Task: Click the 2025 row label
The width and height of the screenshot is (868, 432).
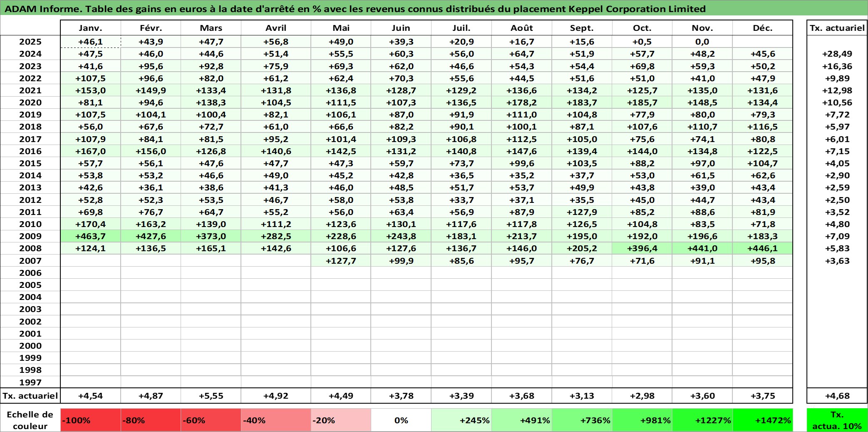Action: (30, 42)
